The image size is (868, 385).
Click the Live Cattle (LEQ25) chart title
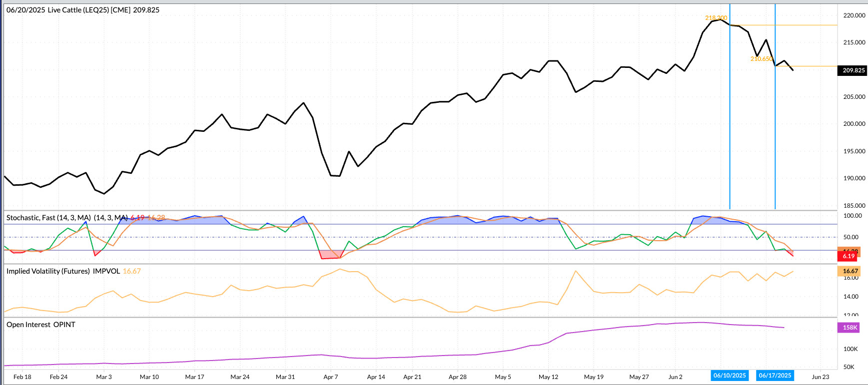[x=83, y=10]
